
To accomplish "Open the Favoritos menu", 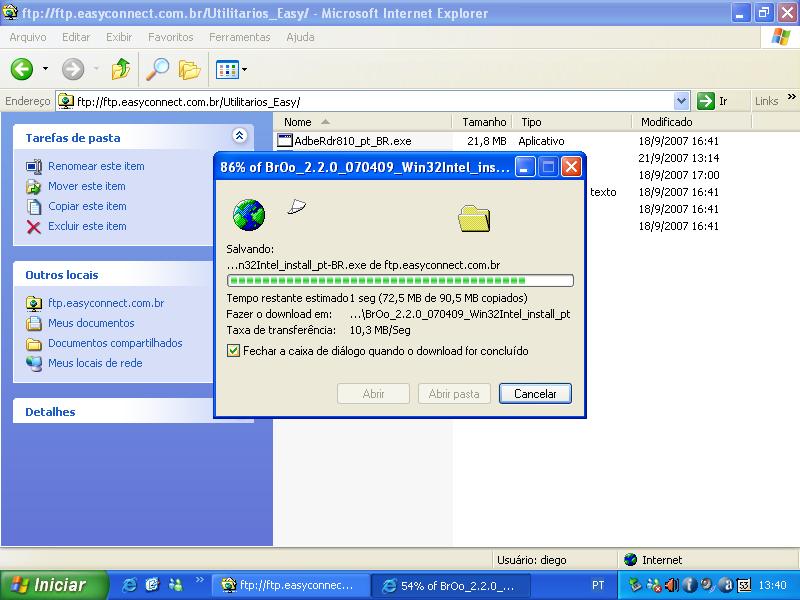I will coord(170,37).
